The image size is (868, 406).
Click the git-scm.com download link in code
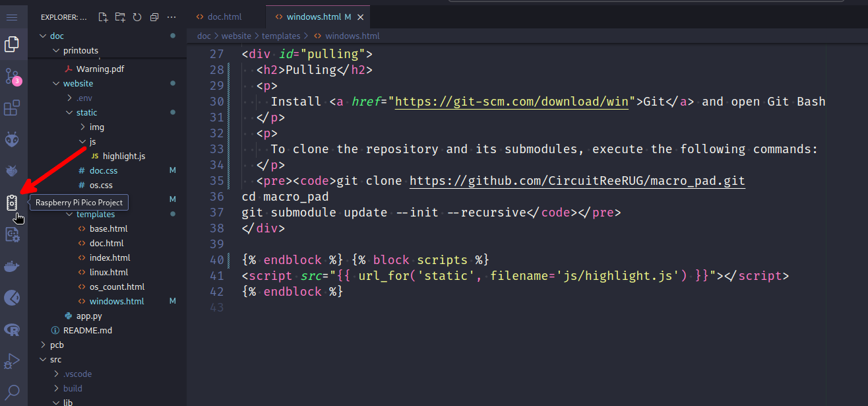(x=511, y=102)
